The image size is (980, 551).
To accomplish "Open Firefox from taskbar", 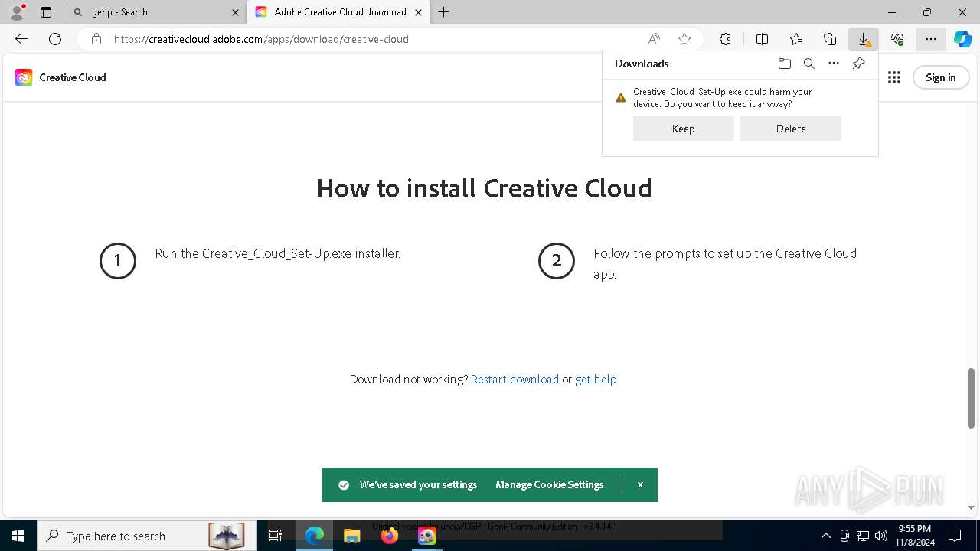I will coord(389,536).
